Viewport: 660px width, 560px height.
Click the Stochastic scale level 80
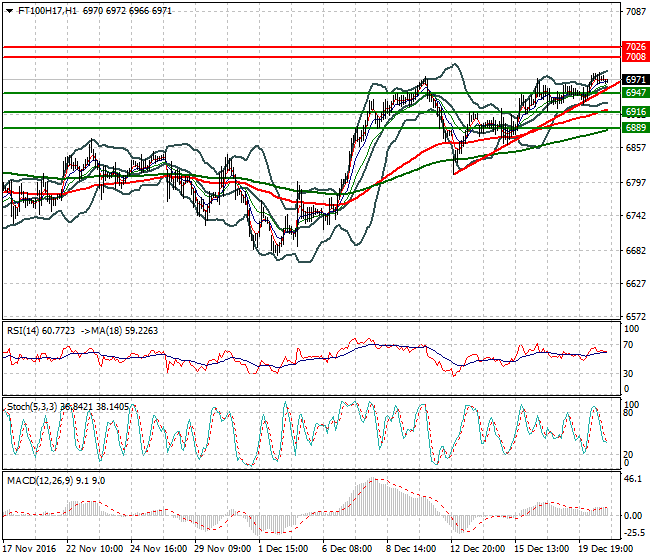point(628,413)
